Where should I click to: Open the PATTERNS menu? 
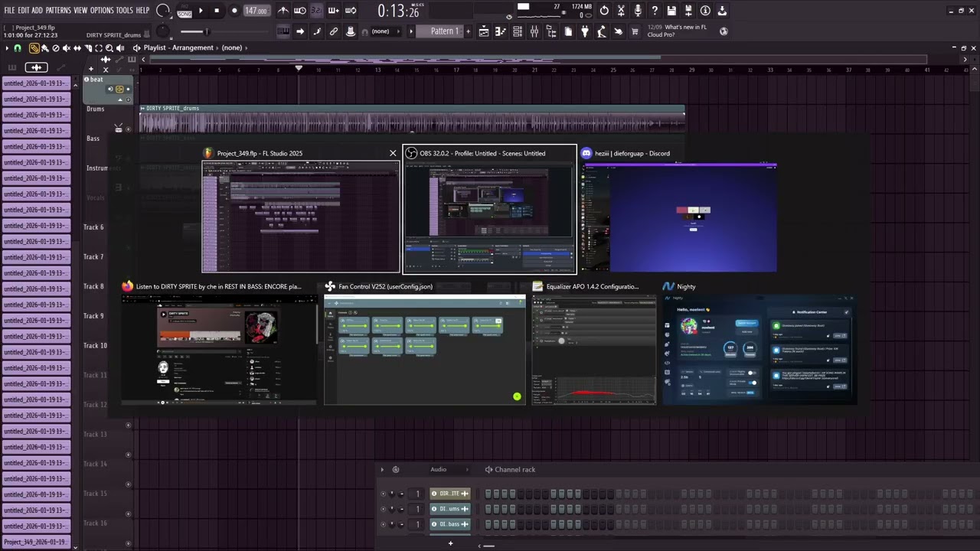[58, 10]
